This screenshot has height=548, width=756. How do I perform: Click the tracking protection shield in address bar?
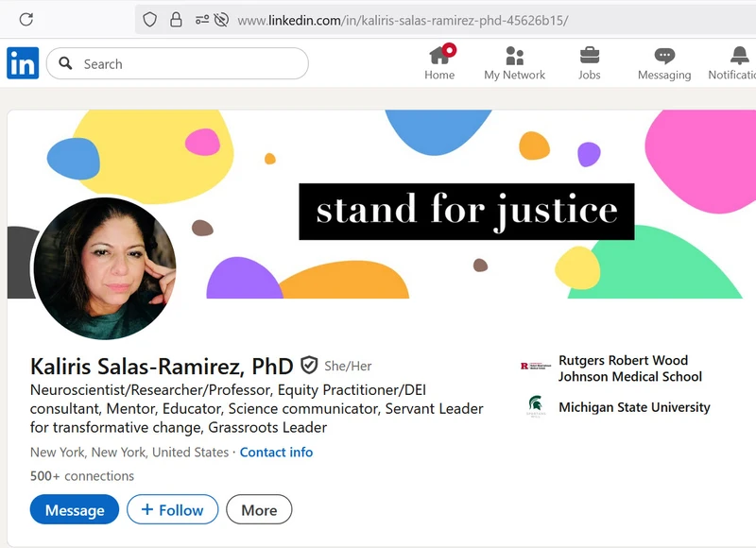[x=149, y=19]
